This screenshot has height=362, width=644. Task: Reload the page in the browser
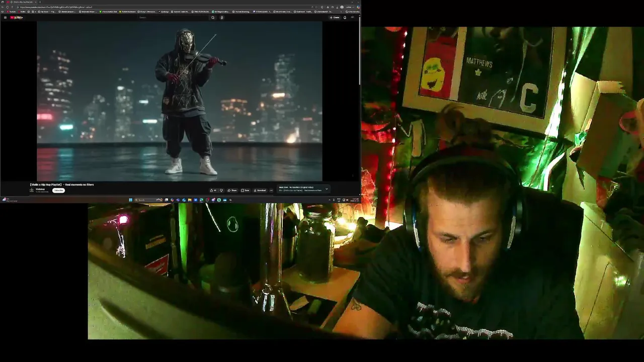pyautogui.click(x=8, y=7)
